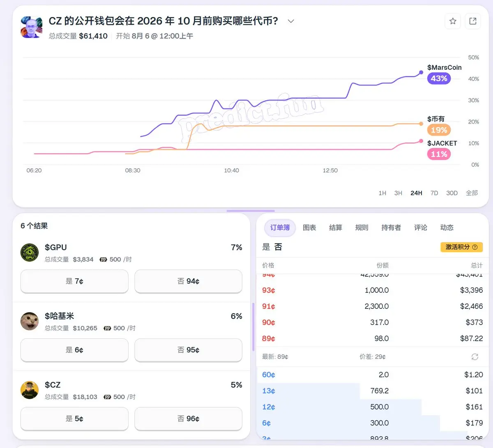
Task: Select the 否 order book side
Action: pyautogui.click(x=278, y=247)
